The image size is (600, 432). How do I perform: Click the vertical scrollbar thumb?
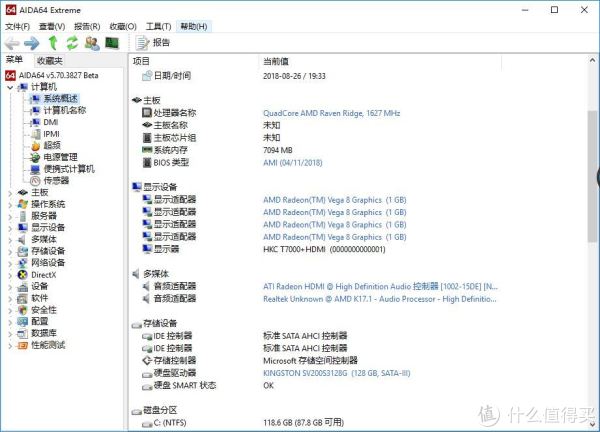tap(592, 176)
